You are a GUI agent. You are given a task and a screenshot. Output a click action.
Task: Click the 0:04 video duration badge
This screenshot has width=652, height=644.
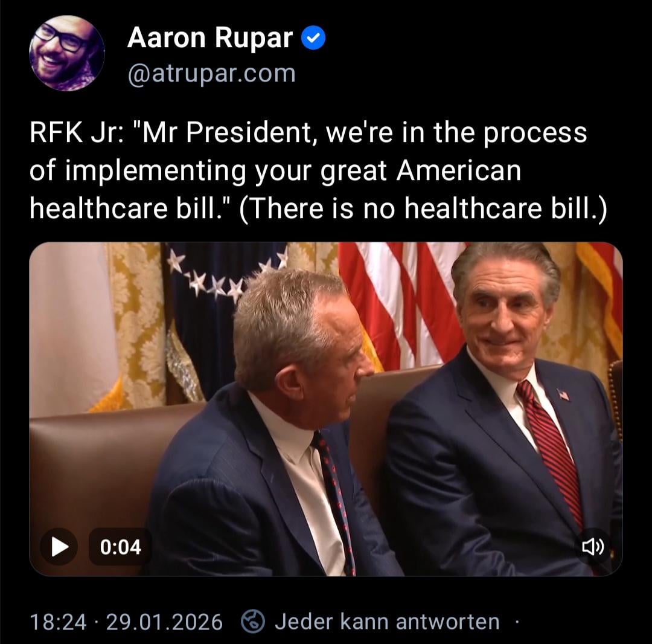pyautogui.click(x=120, y=547)
